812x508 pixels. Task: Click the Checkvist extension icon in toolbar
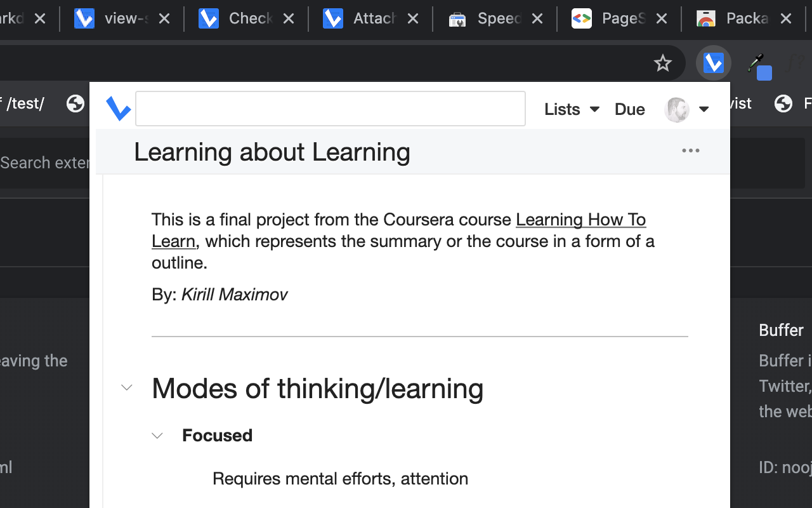pos(714,63)
